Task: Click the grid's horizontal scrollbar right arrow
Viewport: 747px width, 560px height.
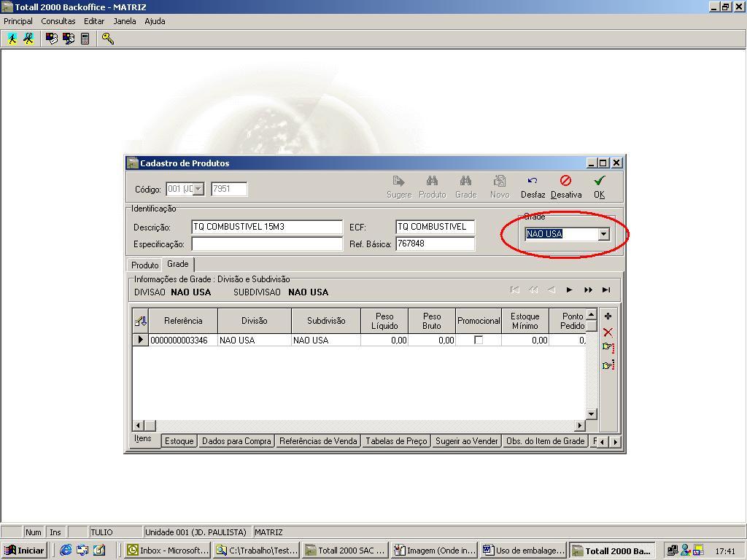Action: tap(580, 426)
